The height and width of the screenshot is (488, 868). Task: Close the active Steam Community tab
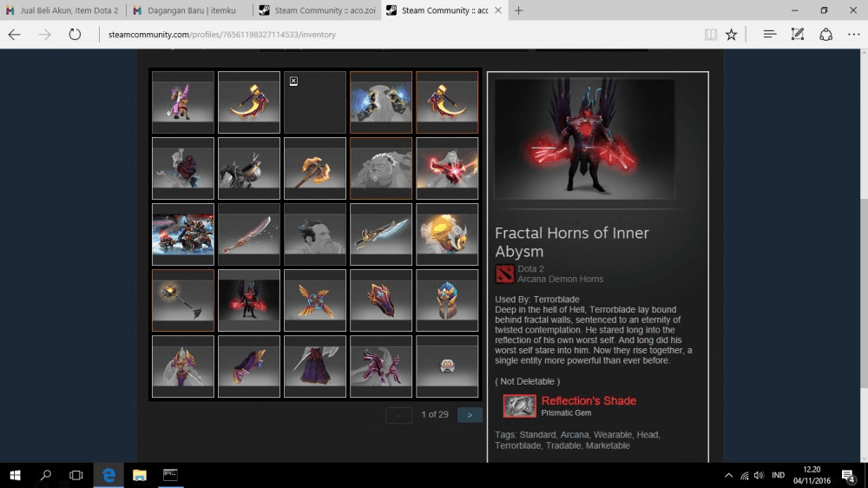click(498, 10)
